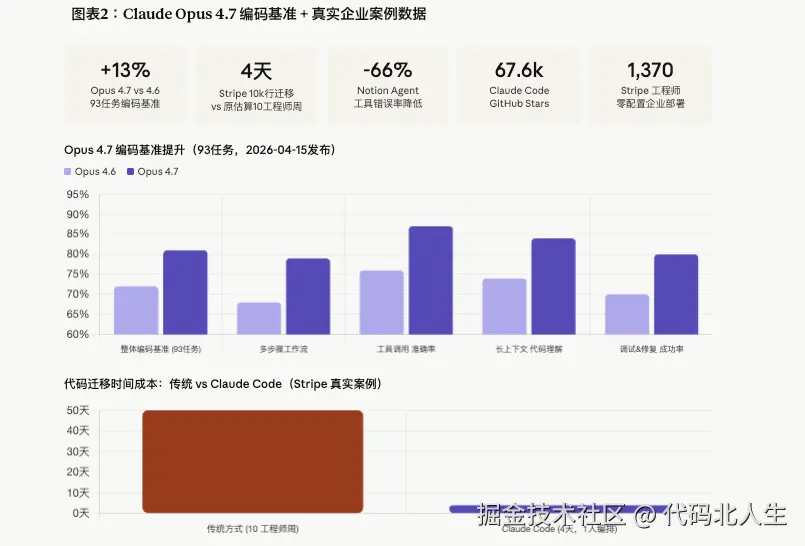Click the 50天 y-axis tick label
Screen dimensions: 805x546
(78, 411)
